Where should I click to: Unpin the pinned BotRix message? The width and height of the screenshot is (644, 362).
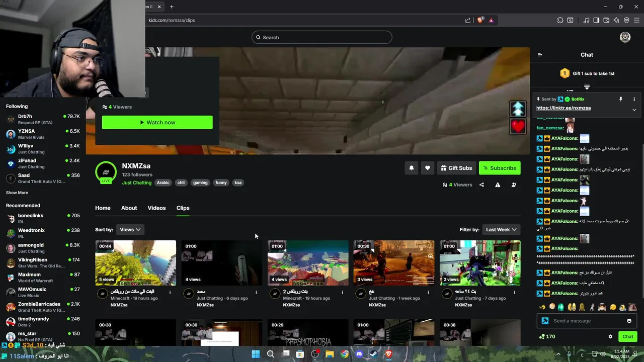point(621,99)
